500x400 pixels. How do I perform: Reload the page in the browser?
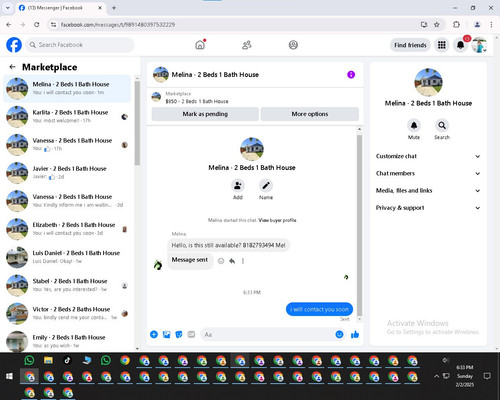point(37,24)
